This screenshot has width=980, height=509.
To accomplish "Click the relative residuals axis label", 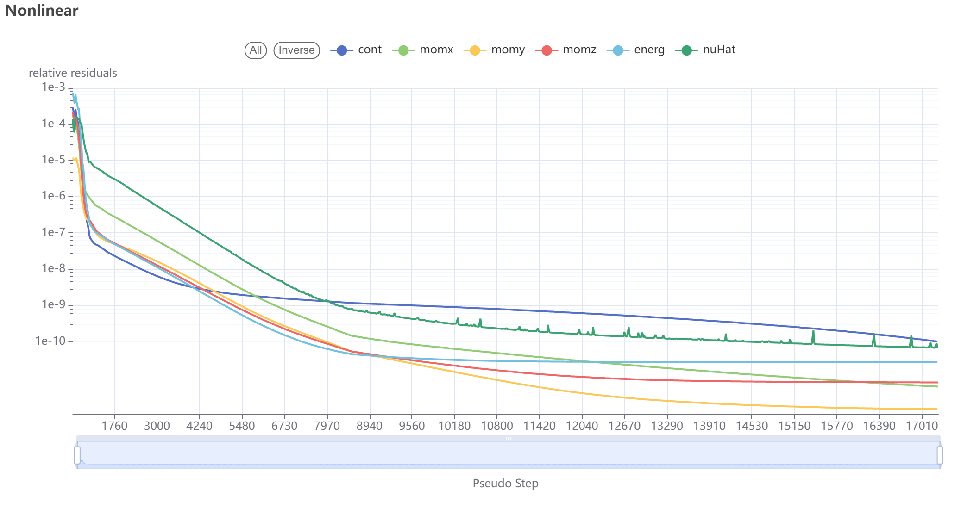I will pyautogui.click(x=73, y=73).
